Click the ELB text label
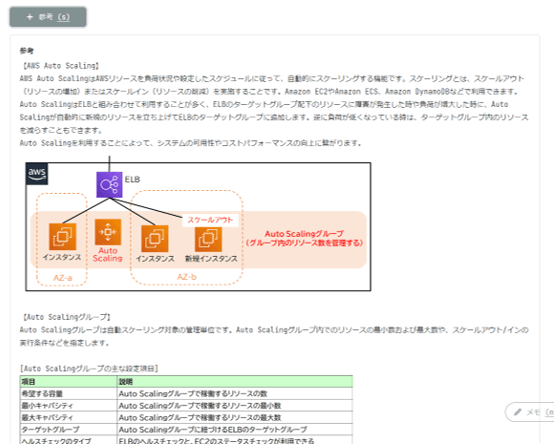Viewport: 554px width, 444px height. click(132, 179)
